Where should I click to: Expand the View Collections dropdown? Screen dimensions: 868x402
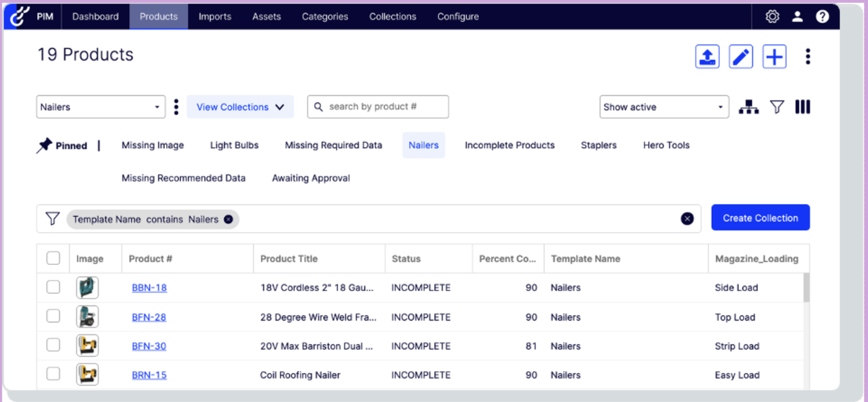pyautogui.click(x=240, y=107)
